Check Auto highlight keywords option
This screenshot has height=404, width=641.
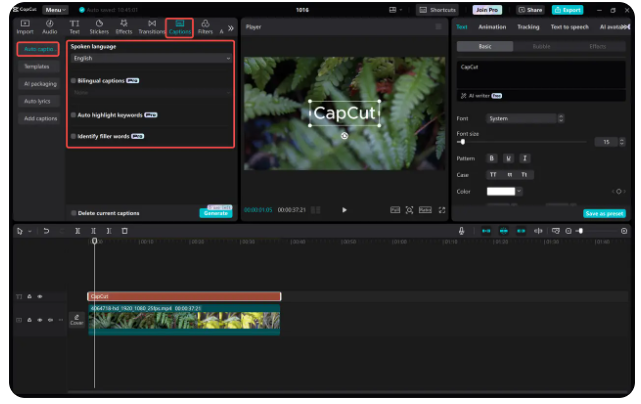[x=73, y=115]
